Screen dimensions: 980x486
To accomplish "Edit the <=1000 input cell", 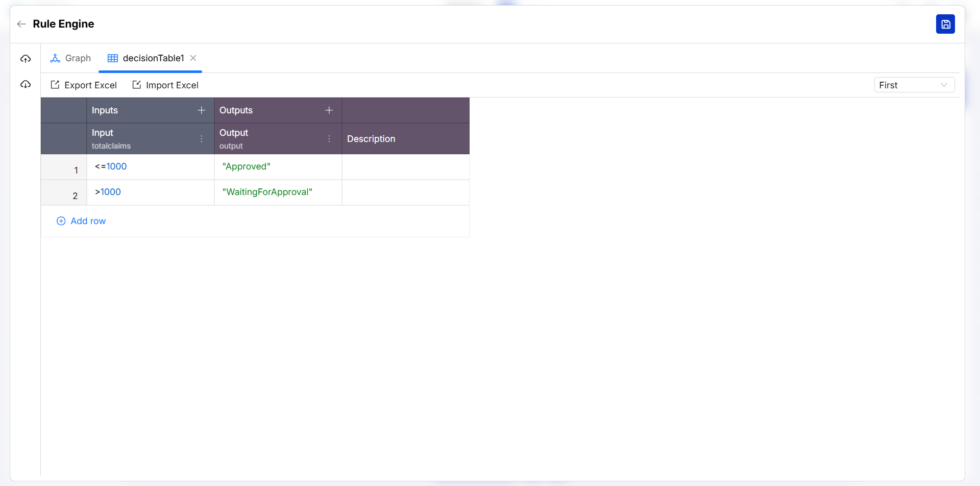I will point(151,167).
